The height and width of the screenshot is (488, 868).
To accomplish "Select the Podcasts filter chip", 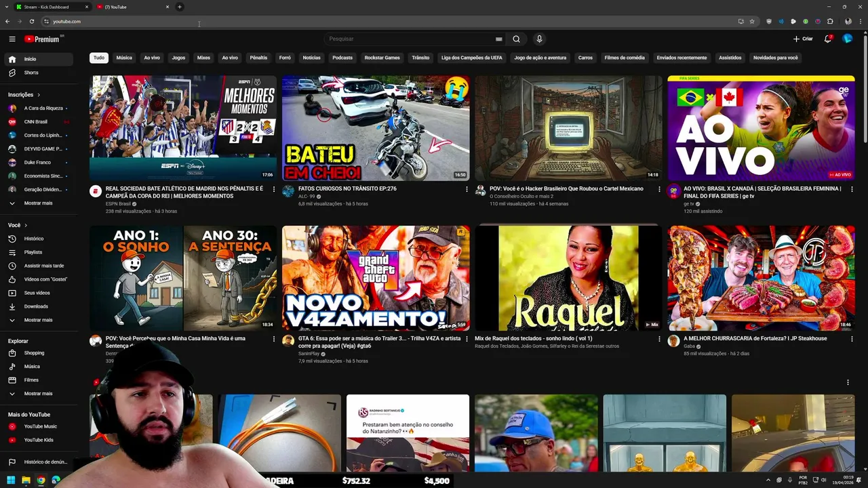I will [342, 58].
